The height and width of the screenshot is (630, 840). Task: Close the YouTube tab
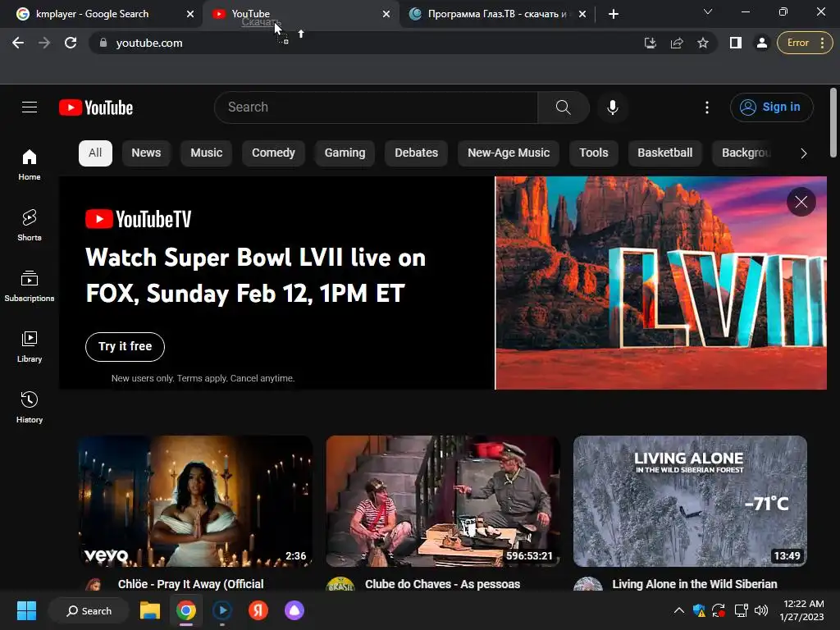[x=386, y=14]
